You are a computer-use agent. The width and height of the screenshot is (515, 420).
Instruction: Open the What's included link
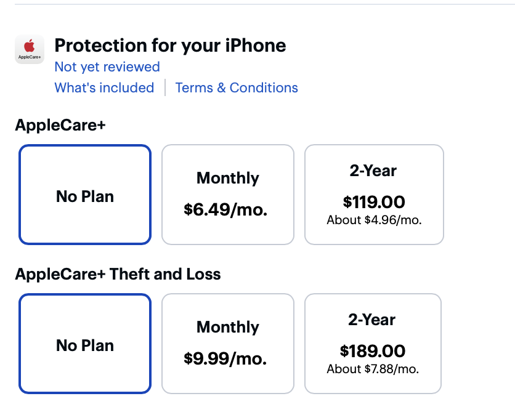pyautogui.click(x=104, y=87)
